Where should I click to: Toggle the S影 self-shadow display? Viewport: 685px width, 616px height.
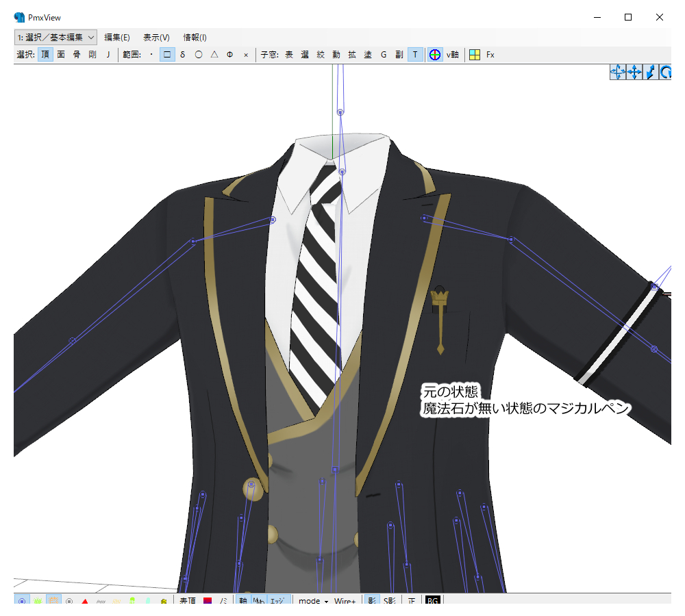[x=389, y=600]
